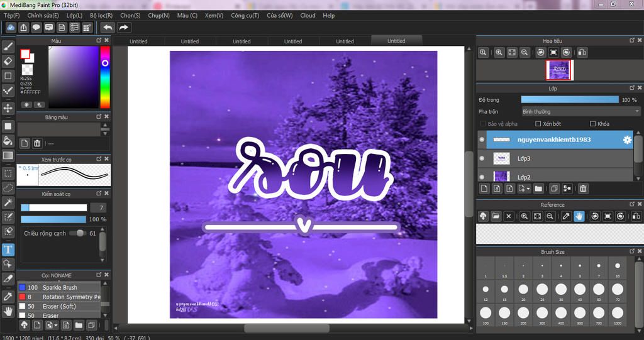The image size is (644, 340).
Task: Duplicate layer icon in layer panel
Action: [554, 189]
